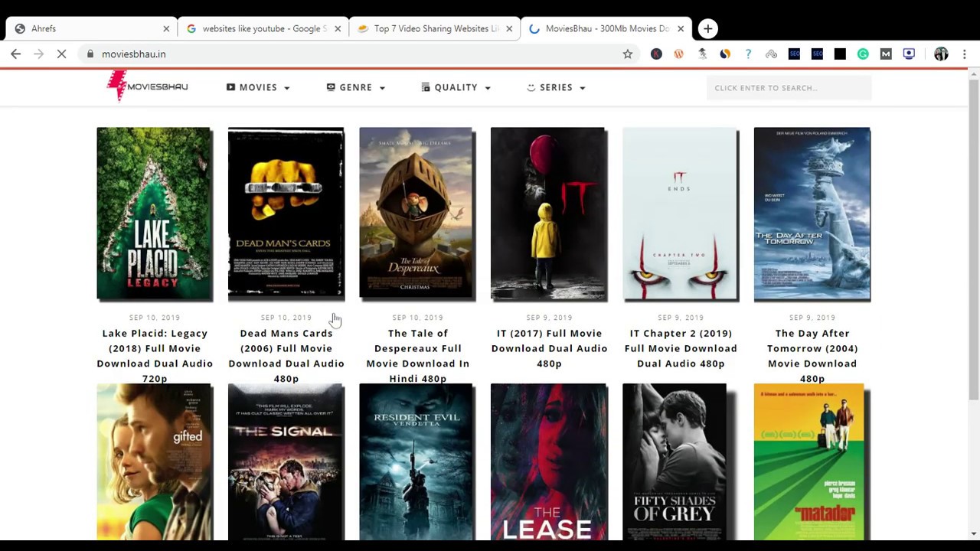Click the address bar showing moviesbhau.in
The image size is (980, 551).
pyautogui.click(x=352, y=54)
